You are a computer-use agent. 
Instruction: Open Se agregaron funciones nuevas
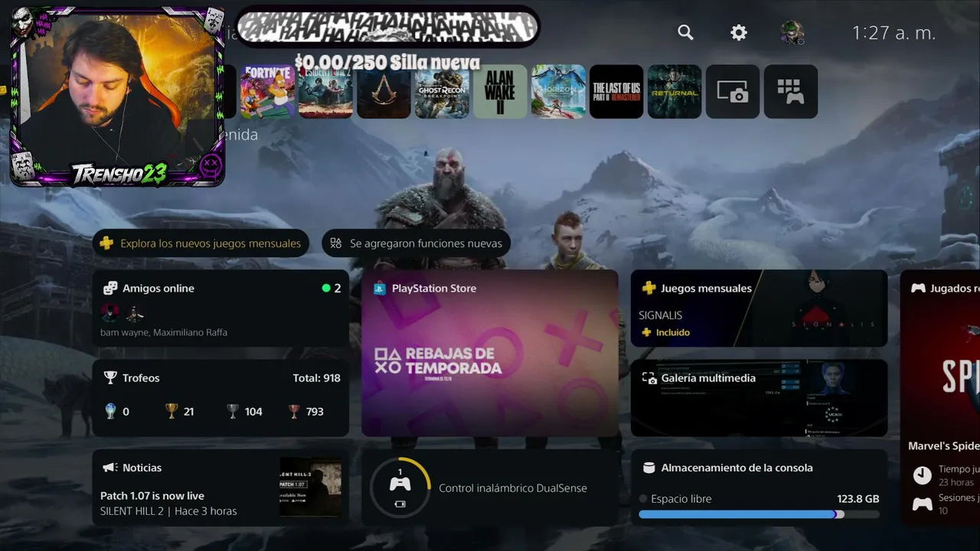click(x=416, y=243)
